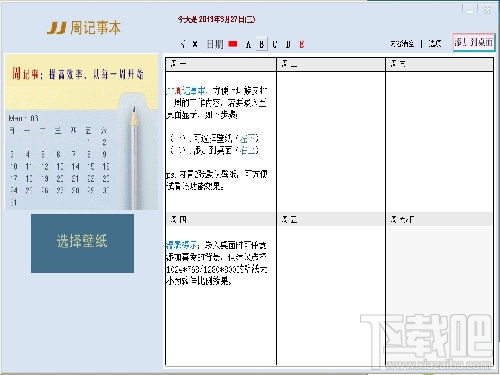Image resolution: width=500 pixels, height=375 pixels.
Task: Click the JJ 周记事本 logo
Action: click(84, 28)
